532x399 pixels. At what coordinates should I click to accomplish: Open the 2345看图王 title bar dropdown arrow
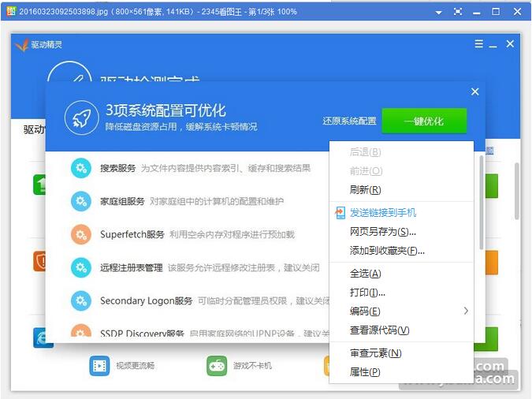pos(438,13)
